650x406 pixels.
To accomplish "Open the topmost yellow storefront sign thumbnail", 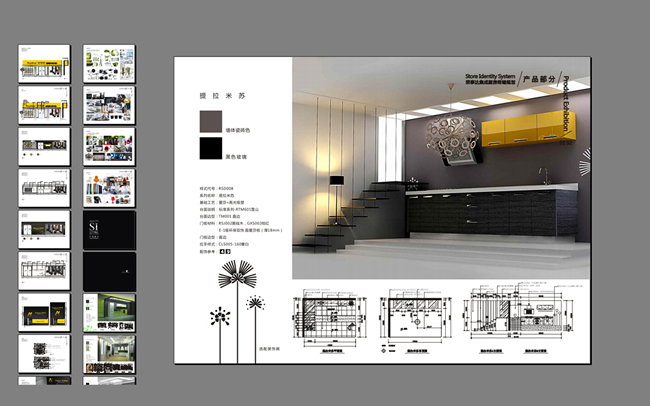I will [x=44, y=64].
